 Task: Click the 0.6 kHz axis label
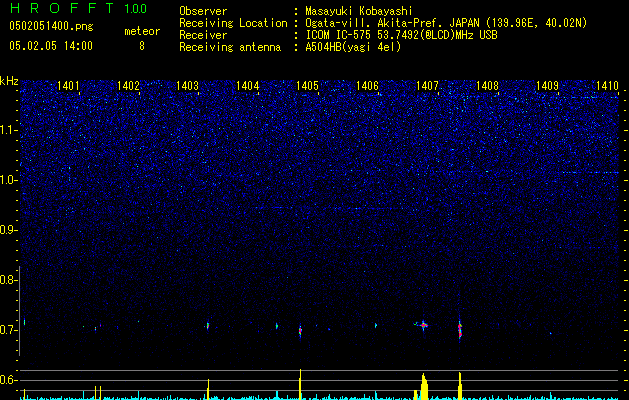point(7,380)
